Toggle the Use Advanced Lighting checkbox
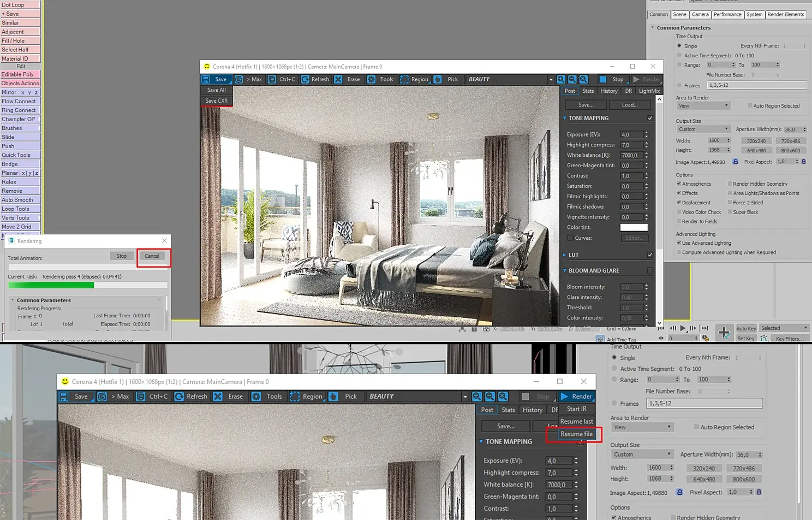Viewport: 812px width, 520px height. click(x=679, y=243)
